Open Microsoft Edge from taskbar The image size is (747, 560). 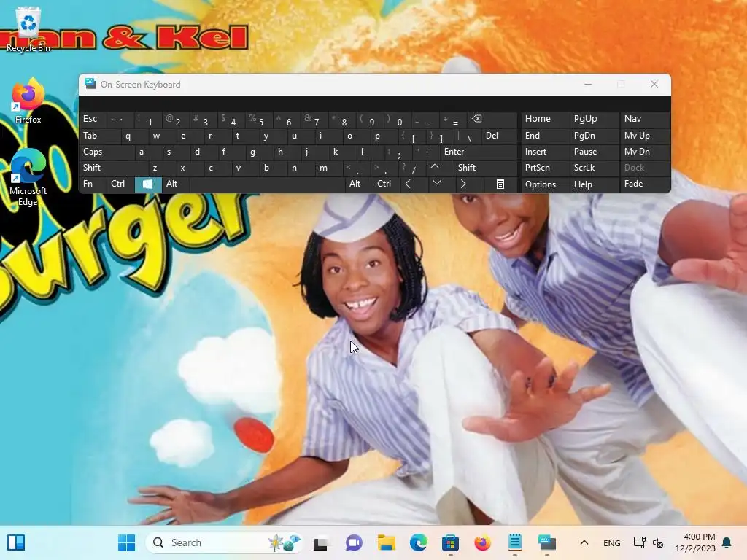click(x=418, y=542)
